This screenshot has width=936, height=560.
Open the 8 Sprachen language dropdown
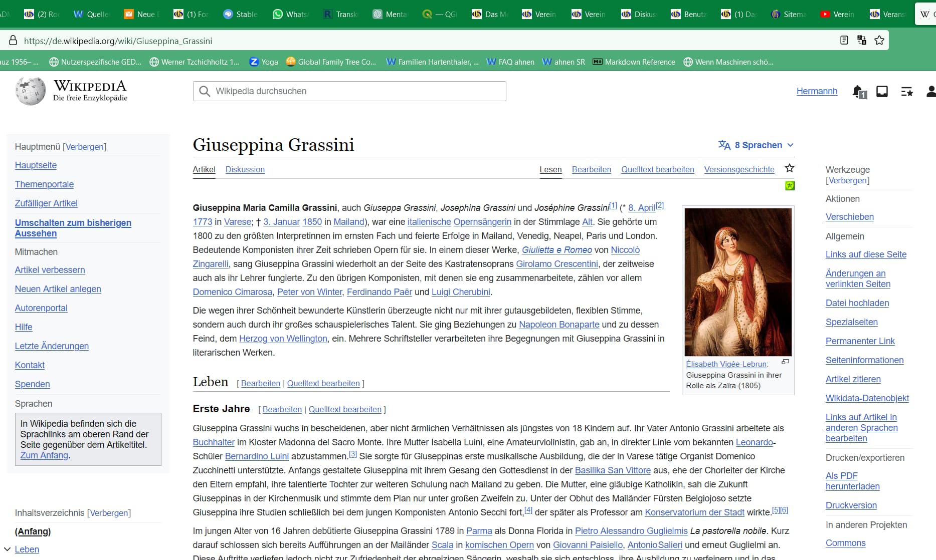click(756, 145)
